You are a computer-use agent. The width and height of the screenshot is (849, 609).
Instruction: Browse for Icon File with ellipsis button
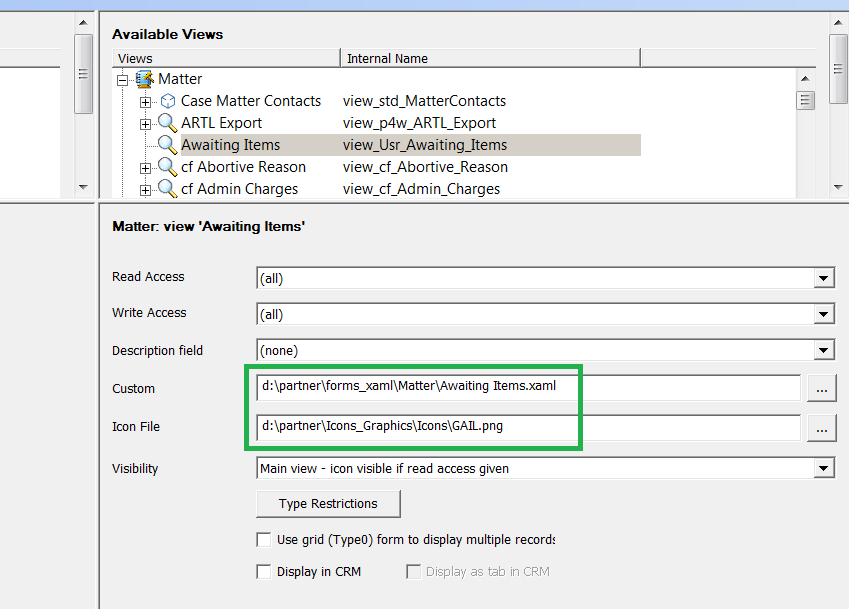click(x=821, y=428)
